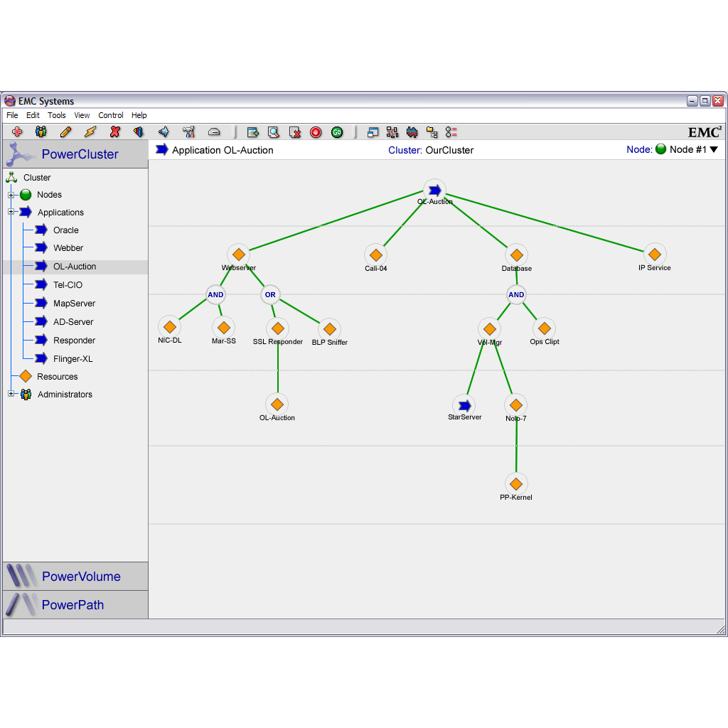This screenshot has width=728, height=728.
Task: Click the PP-Kernel resource node
Action: (516, 483)
